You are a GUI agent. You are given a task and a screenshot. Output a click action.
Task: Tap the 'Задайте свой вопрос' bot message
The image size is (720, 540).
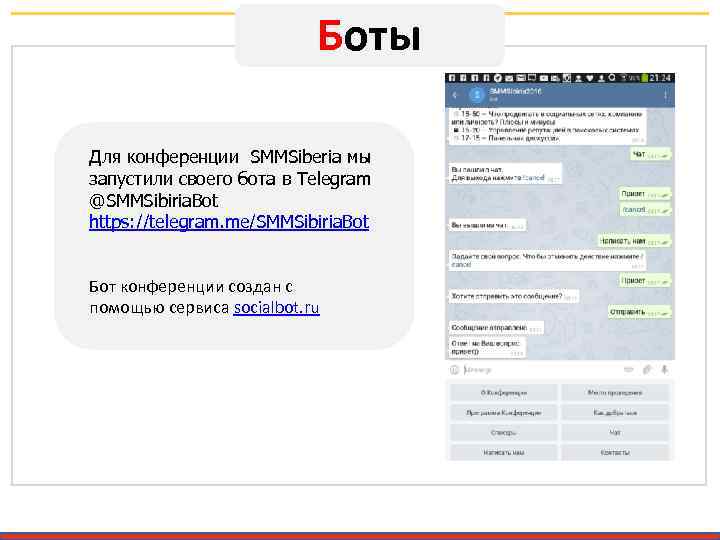[547, 260]
